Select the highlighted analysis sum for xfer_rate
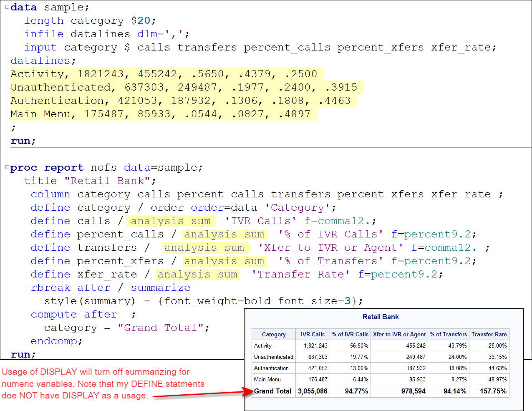Viewport: 532px width, 411px height. click(197, 274)
